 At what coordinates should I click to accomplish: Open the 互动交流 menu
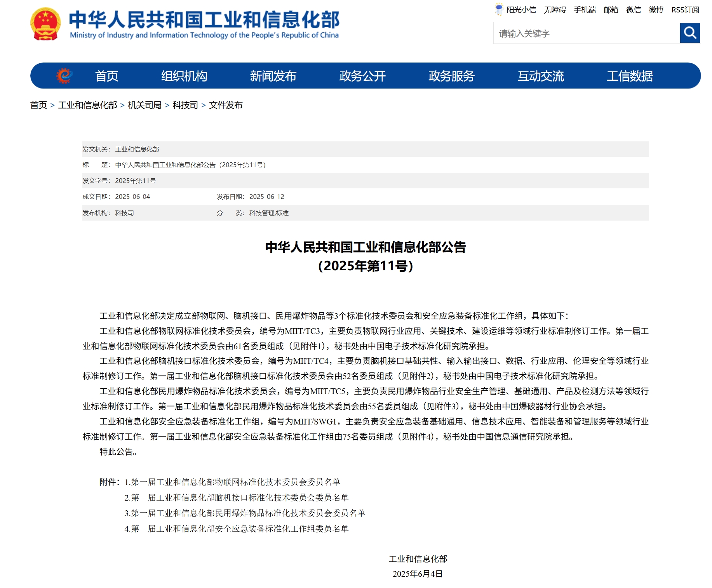541,76
